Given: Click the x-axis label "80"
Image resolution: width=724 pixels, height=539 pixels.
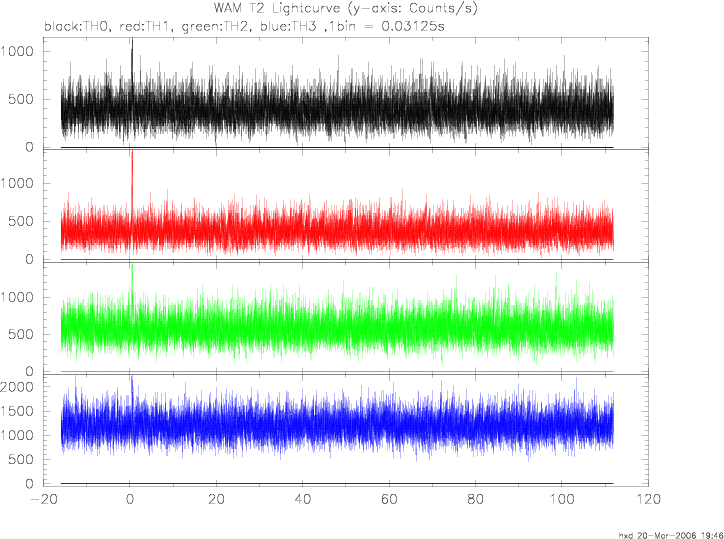Looking at the screenshot, I should (476, 500).
